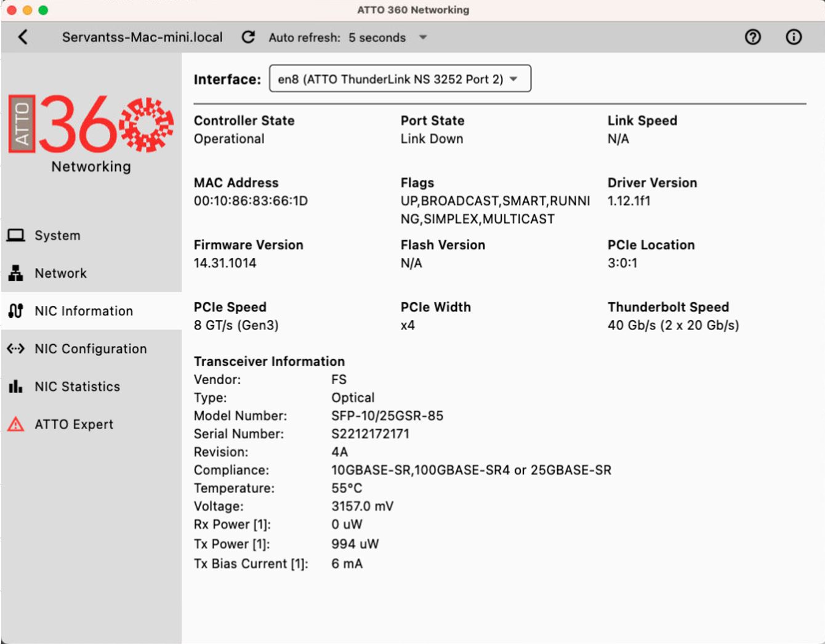Click the refresh icon beside the hostname

coord(248,38)
